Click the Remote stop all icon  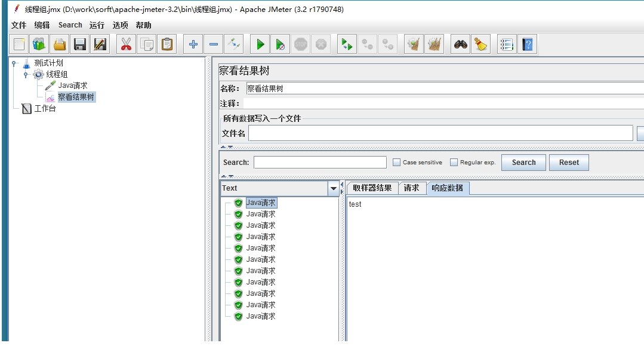368,44
